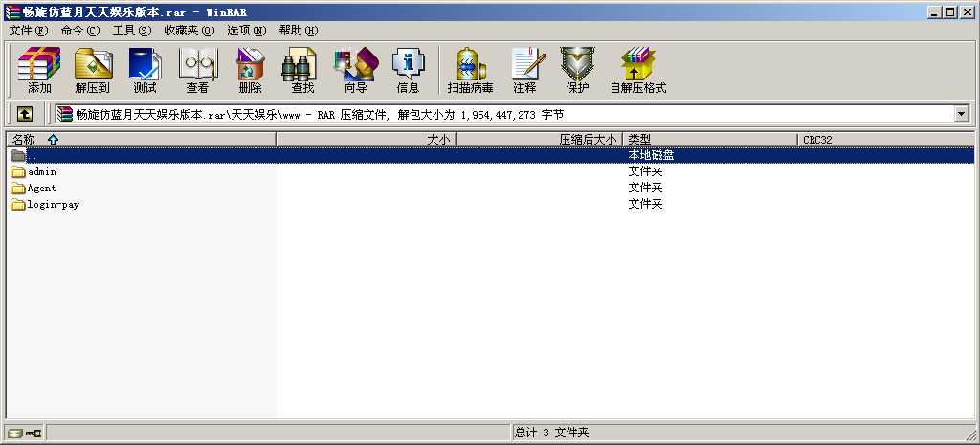
Task: Select the login-pay folder name
Action: (54, 205)
